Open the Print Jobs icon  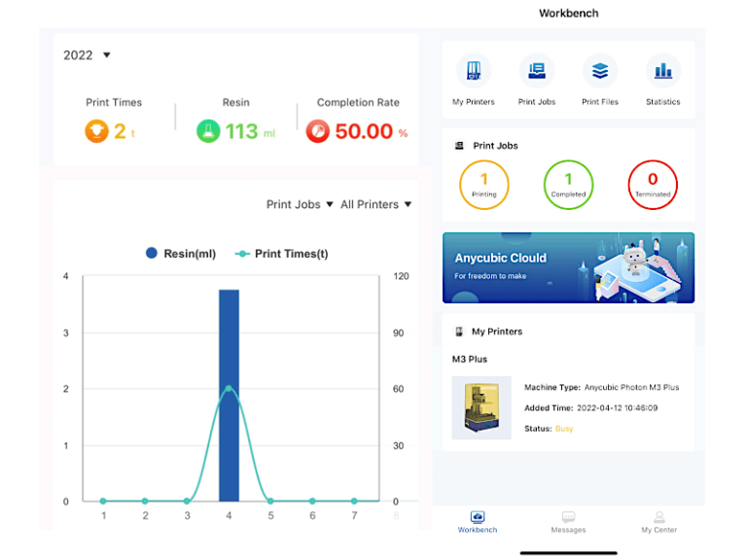[x=536, y=71]
